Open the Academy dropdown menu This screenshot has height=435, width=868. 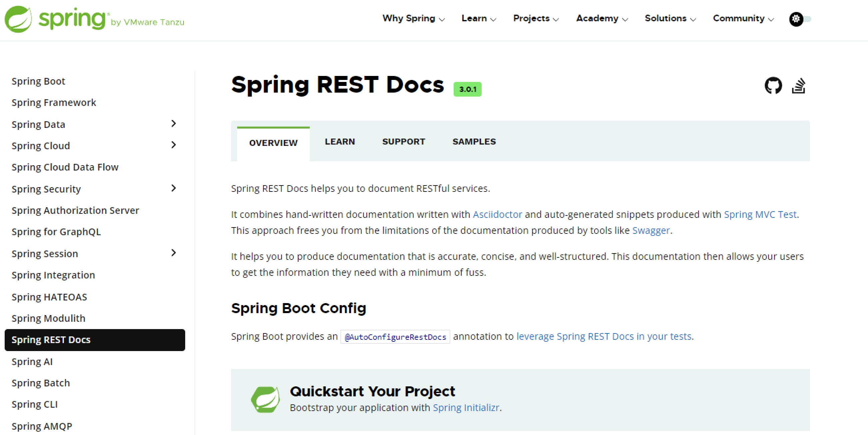(x=601, y=19)
